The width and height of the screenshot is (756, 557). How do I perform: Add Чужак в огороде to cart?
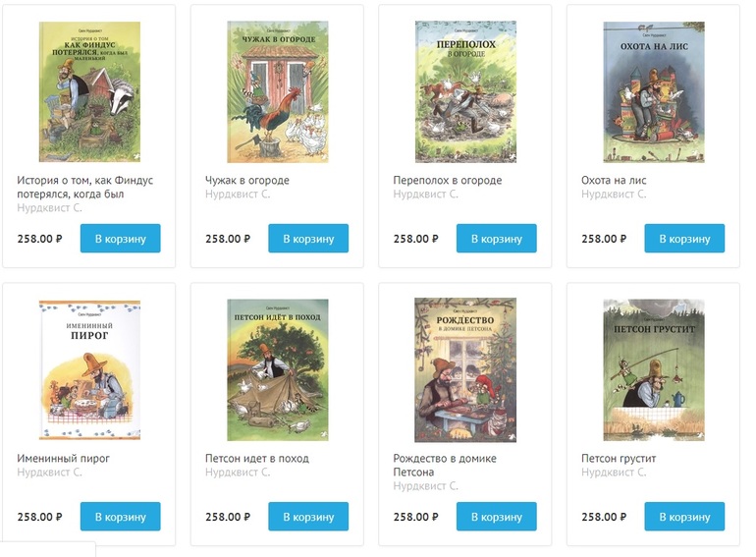[308, 239]
